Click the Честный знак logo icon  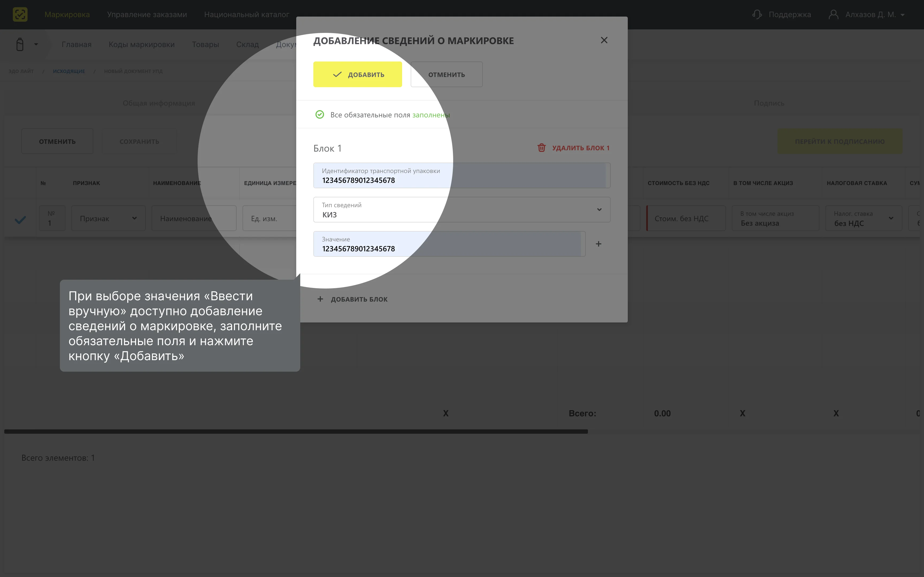point(20,14)
